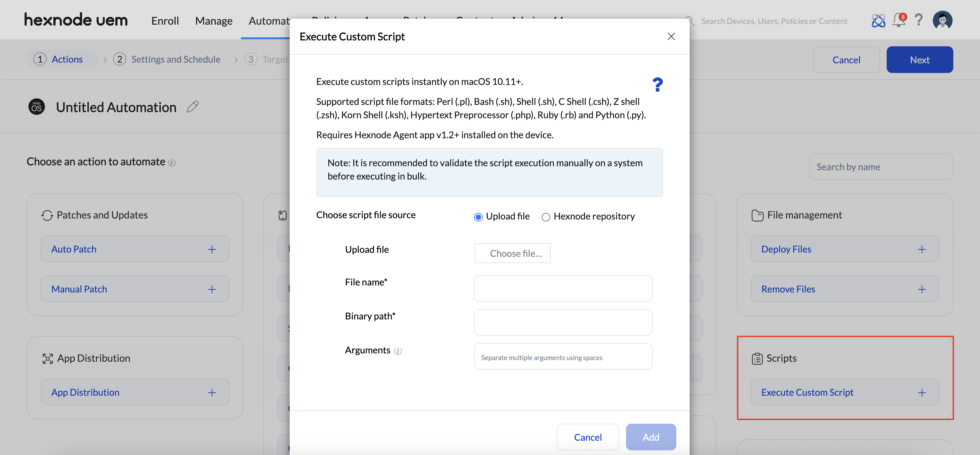
Task: Close the Execute Custom Script dialog
Action: 671,37
